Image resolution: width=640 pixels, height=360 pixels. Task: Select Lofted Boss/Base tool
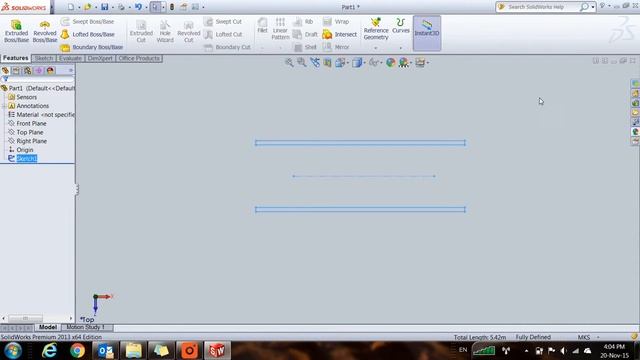coord(88,34)
